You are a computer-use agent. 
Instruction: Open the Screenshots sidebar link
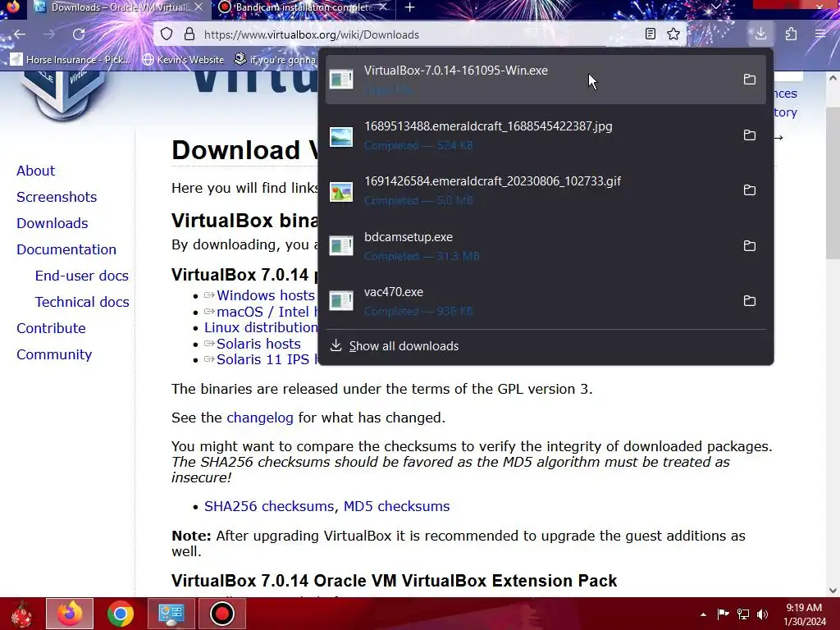57,197
